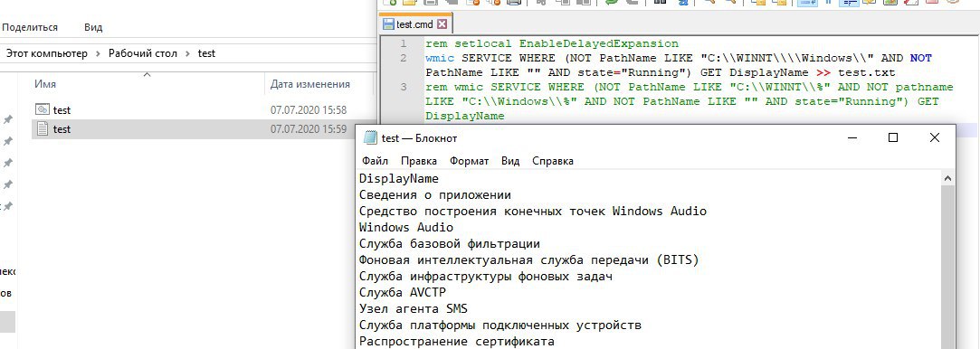Go to Рабочий стол in the address breadcrumb
The width and height of the screenshot is (980, 349).
coord(142,53)
